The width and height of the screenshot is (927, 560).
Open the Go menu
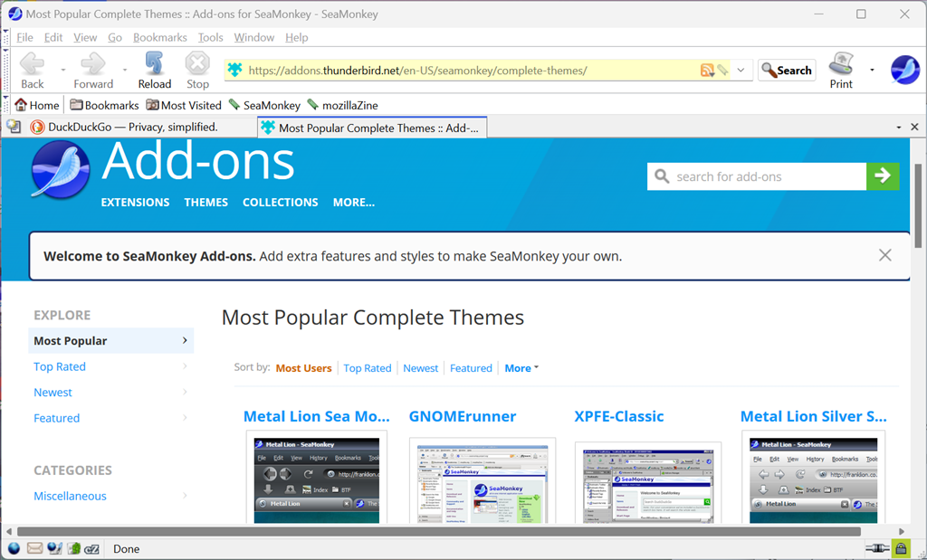[115, 37]
